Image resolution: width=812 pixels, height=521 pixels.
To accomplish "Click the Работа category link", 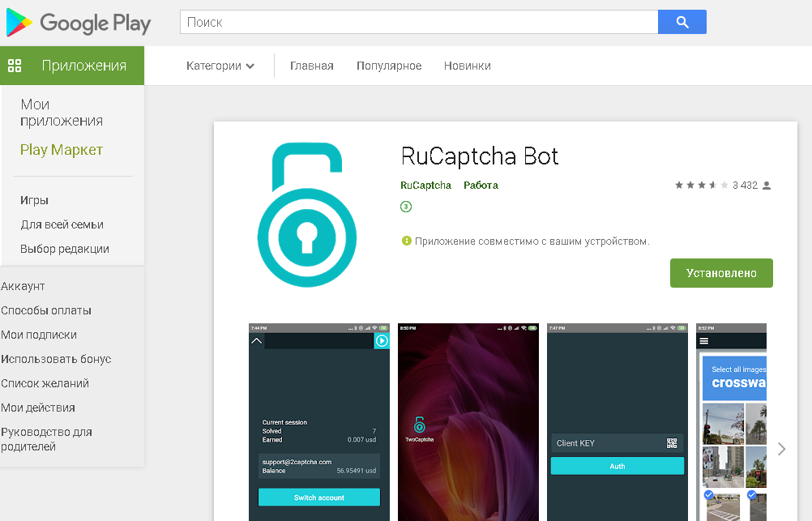I will (481, 186).
